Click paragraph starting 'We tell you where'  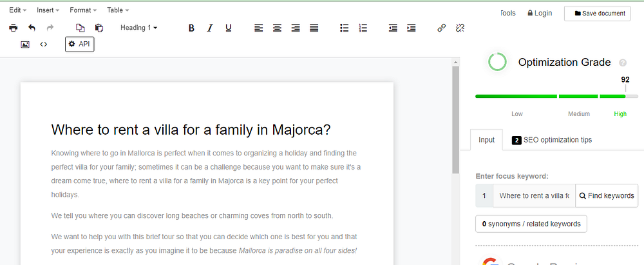(192, 215)
